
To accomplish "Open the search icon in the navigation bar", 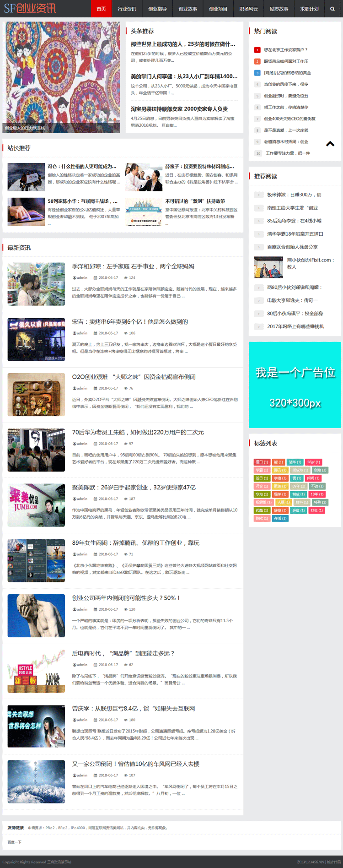I will pyautogui.click(x=332, y=9).
